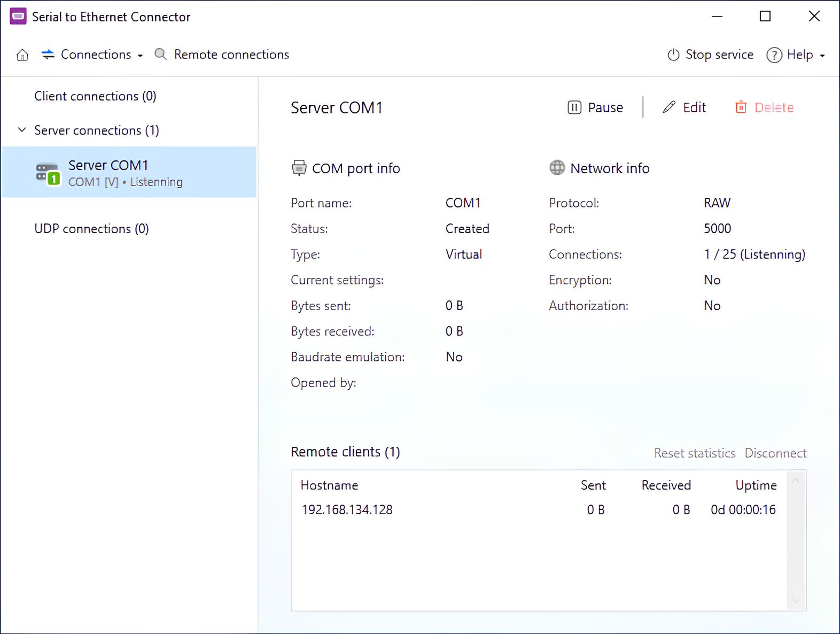840x634 pixels.
Task: Stop the service
Action: click(x=710, y=55)
